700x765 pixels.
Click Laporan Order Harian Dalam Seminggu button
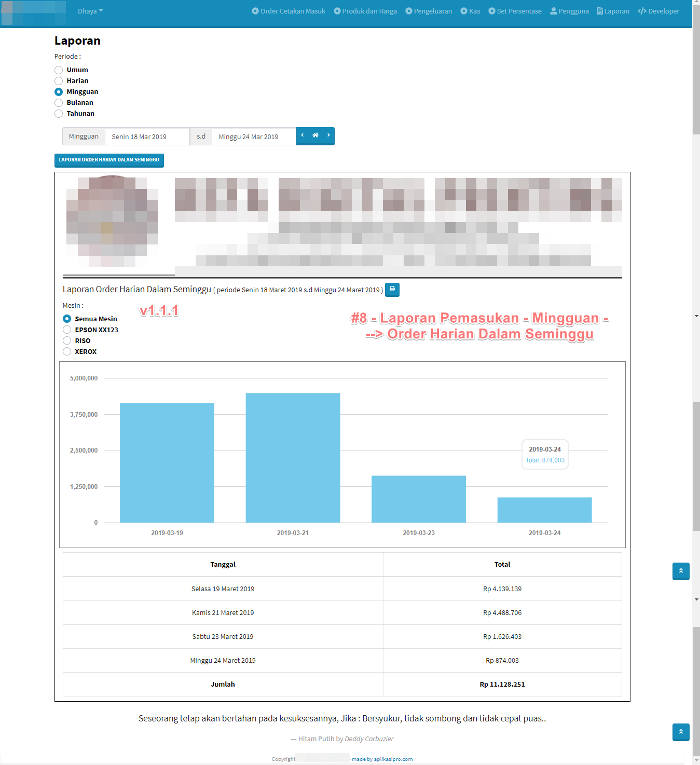coord(109,160)
